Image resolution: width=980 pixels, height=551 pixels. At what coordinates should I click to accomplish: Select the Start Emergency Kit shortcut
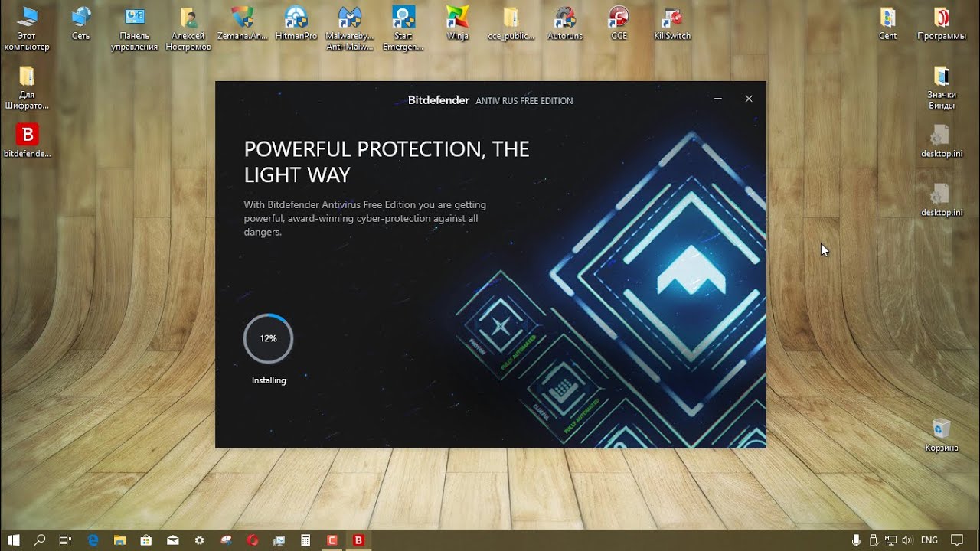tap(403, 28)
